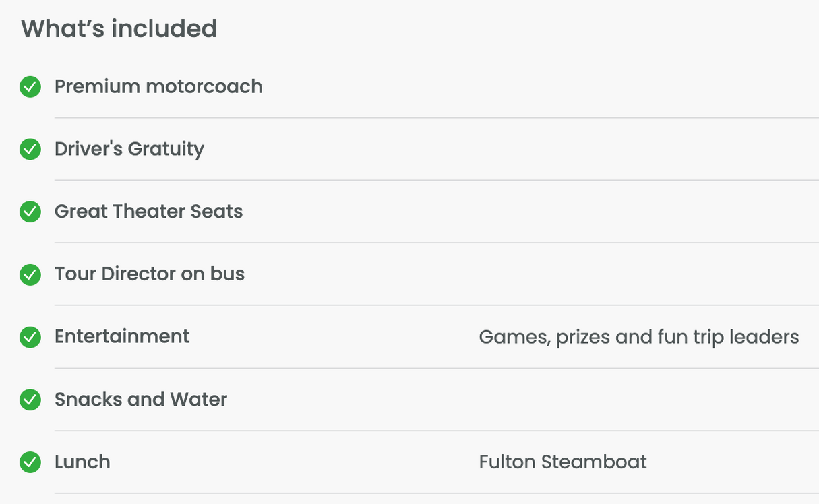Click the divider line below Premium motorcoach

click(x=437, y=118)
